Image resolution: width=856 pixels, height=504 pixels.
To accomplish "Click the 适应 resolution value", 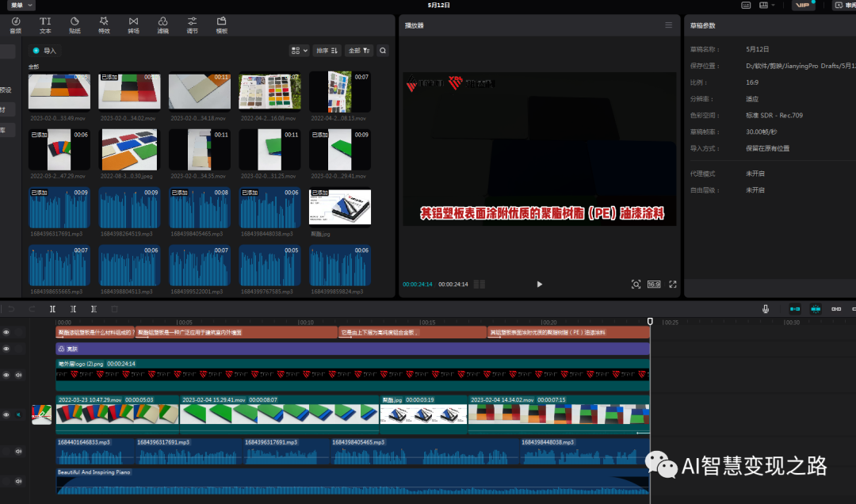I will (x=752, y=99).
